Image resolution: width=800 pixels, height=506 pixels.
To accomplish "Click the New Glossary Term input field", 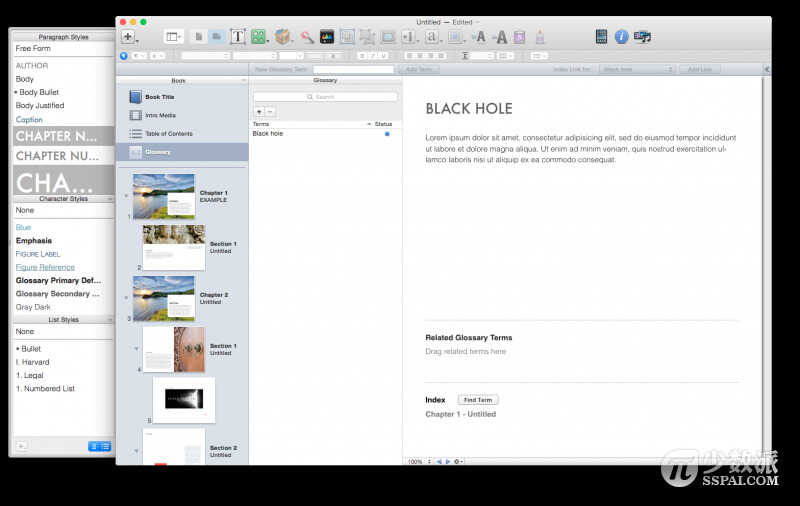I will [353, 69].
